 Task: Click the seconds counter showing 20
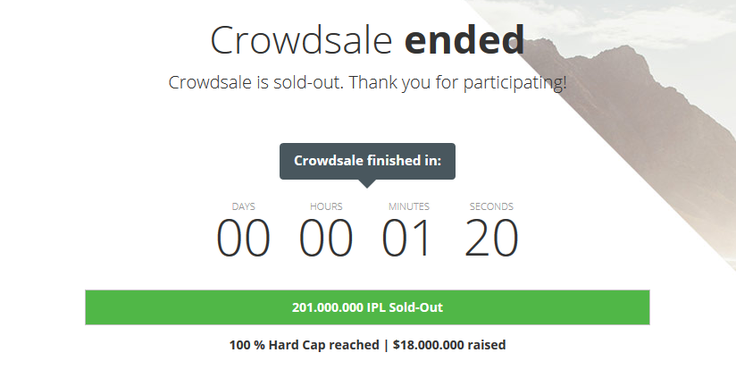(x=491, y=239)
